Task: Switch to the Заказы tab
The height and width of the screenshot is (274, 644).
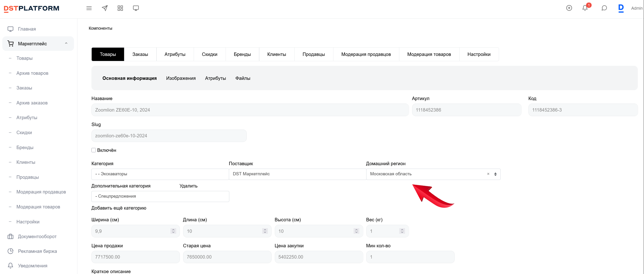Action: [140, 54]
